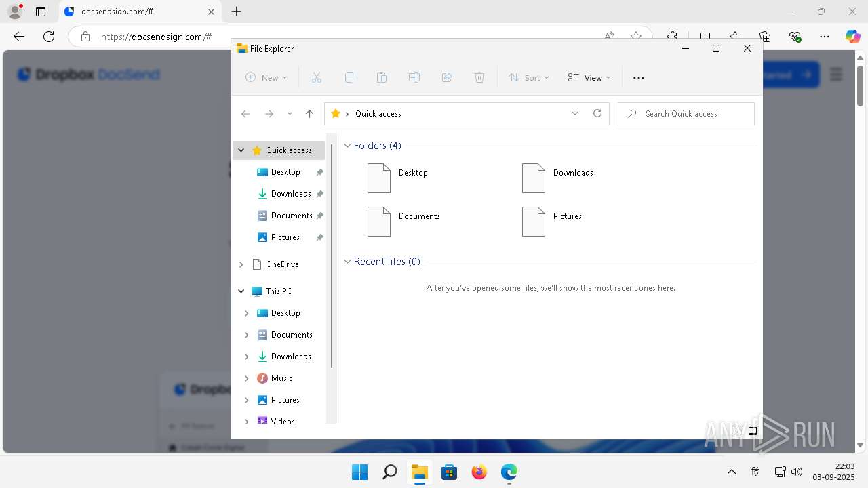Reload the page in Edge
The image size is (868, 488).
click(49, 37)
